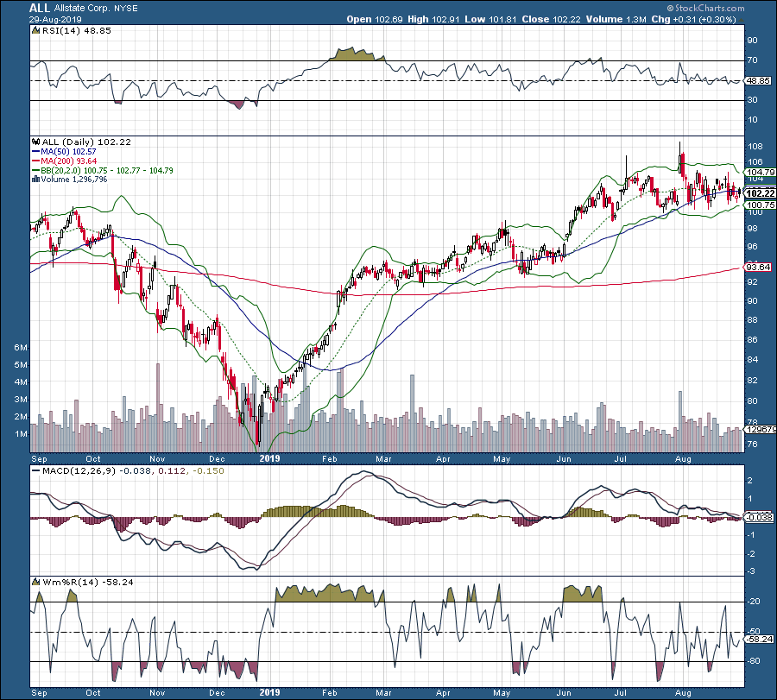This screenshot has height=700, width=777.
Task: Click the 6M volume scale label
Action: [x=21, y=348]
